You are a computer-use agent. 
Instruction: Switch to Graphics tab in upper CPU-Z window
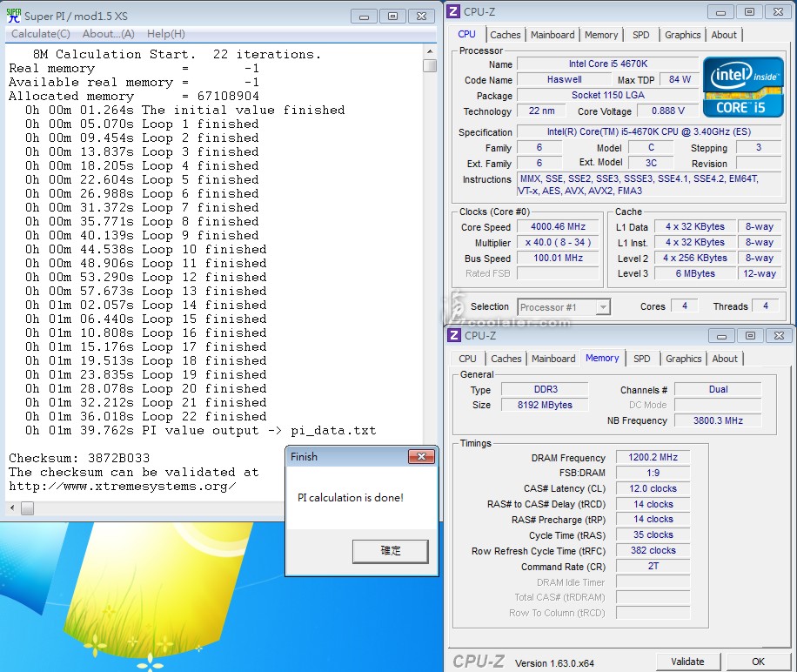[x=683, y=35]
